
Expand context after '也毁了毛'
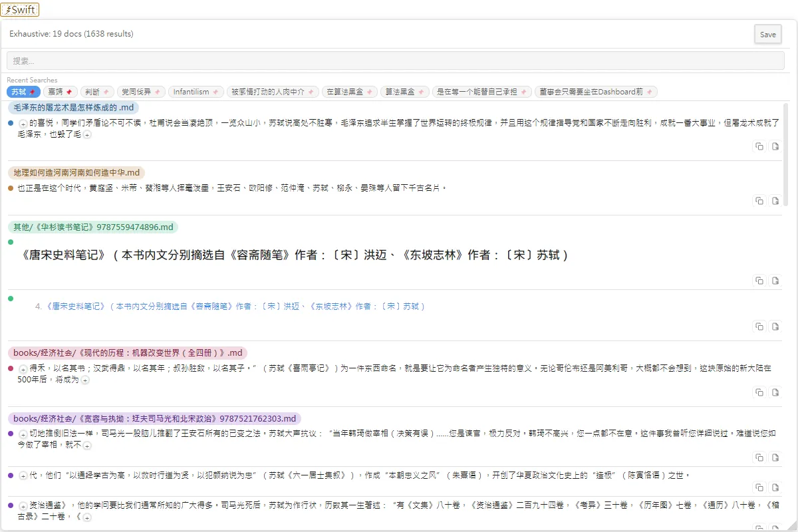87,134
